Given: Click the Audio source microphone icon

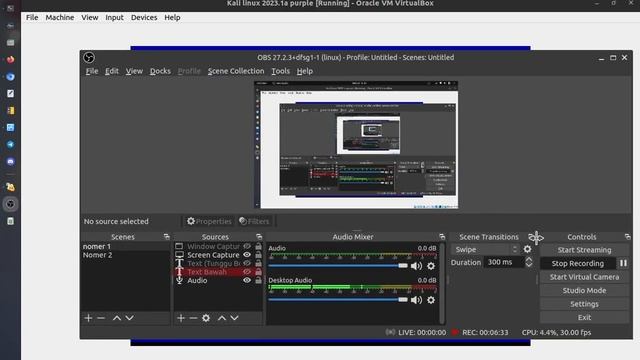Looking at the screenshot, I should 179,280.
